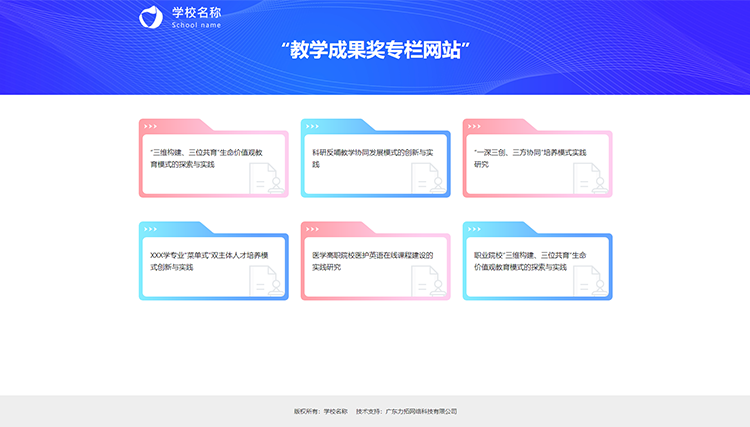Image resolution: width=750 pixels, height=427 pixels.
Task: Open "一深三创、三方协同"培养模式实践研究 link
Action: 529,157
